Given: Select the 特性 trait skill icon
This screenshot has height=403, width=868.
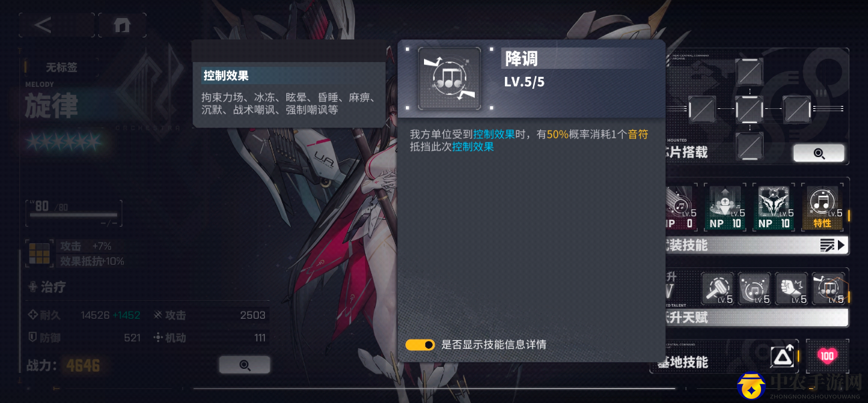Looking at the screenshot, I should point(822,208).
